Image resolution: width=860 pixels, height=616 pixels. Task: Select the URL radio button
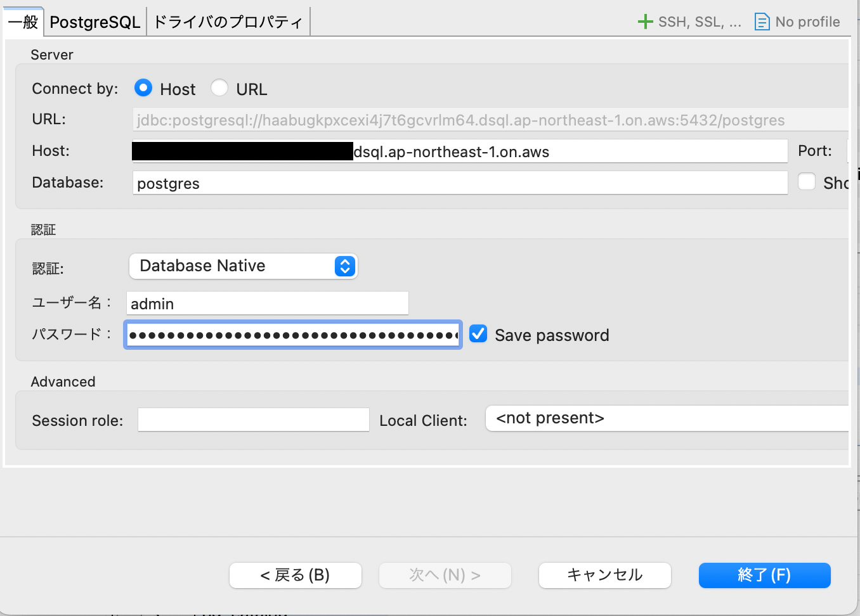(x=219, y=87)
